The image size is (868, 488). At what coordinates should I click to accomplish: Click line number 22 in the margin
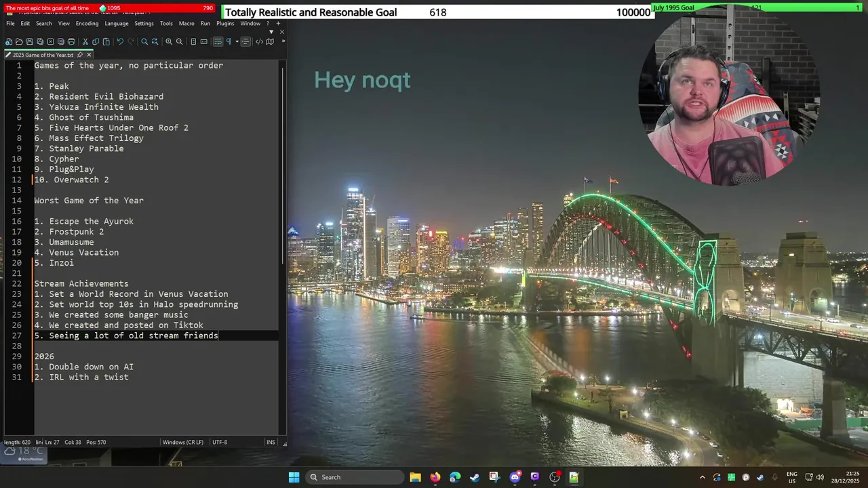click(17, 284)
